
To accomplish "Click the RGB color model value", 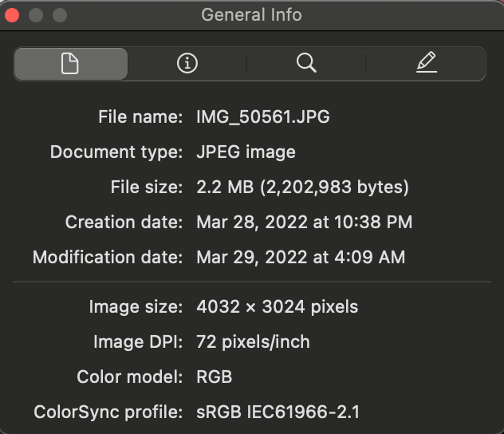I will tap(215, 377).
